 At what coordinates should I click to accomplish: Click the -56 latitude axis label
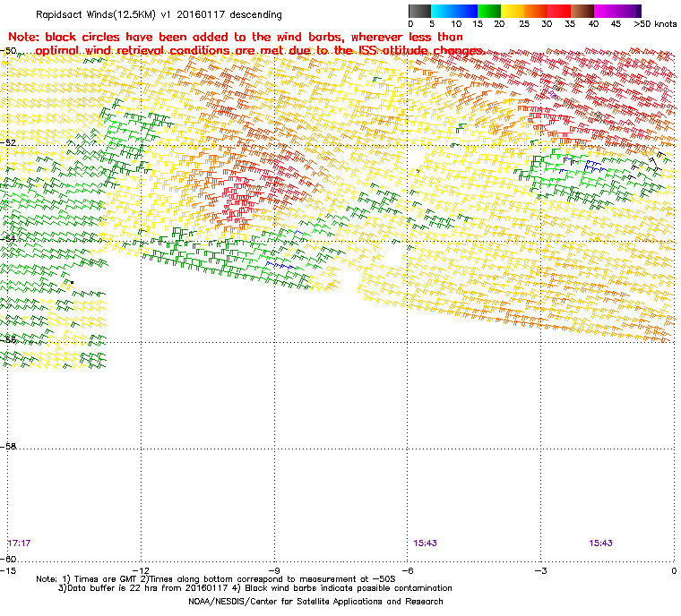8,339
